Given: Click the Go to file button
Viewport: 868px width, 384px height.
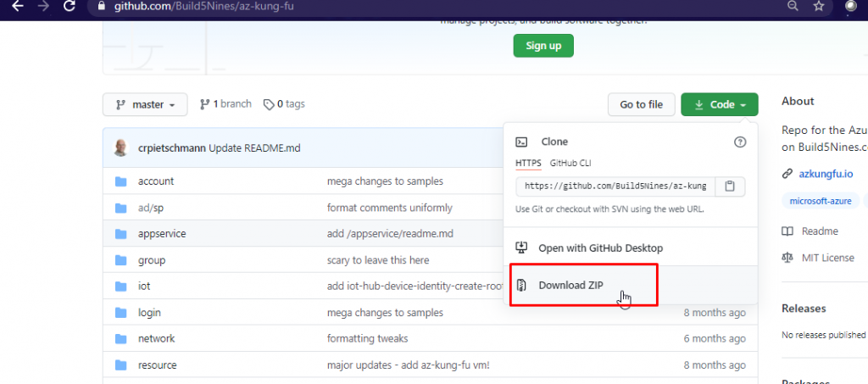Looking at the screenshot, I should (x=641, y=105).
